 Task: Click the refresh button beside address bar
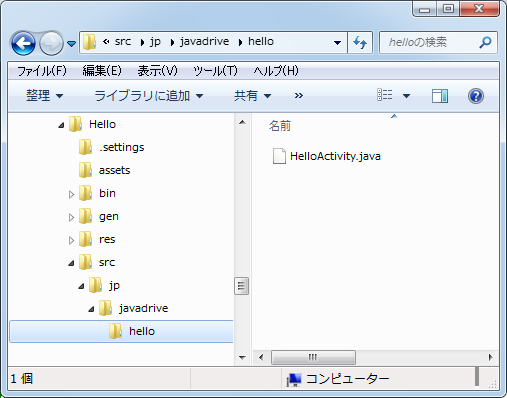pos(360,42)
